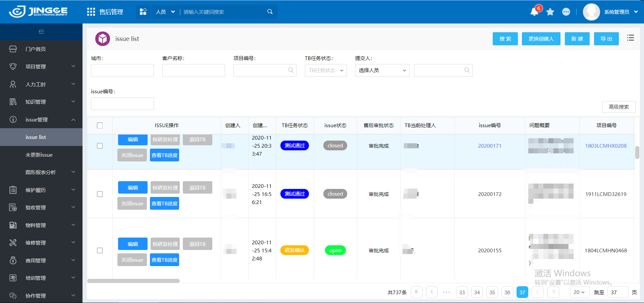This screenshot has height=303, width=644.
Task: Go to the previous page arrow
Action: coord(432,292)
